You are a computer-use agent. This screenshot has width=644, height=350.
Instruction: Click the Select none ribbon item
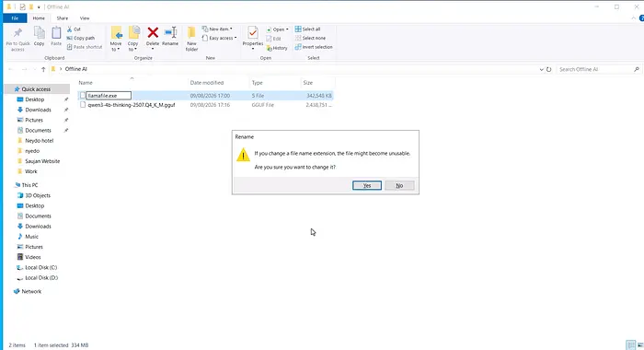tap(311, 38)
